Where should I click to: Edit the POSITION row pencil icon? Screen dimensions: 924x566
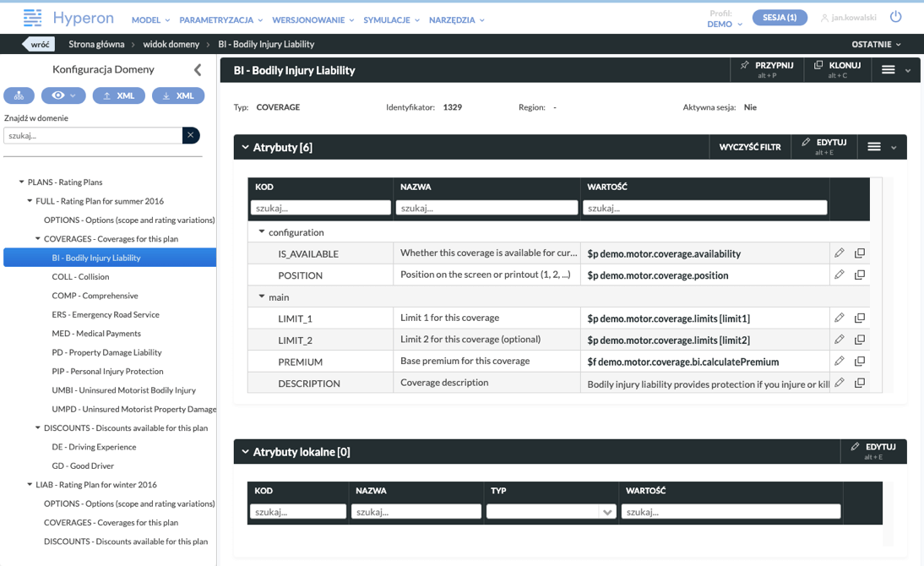(x=840, y=275)
